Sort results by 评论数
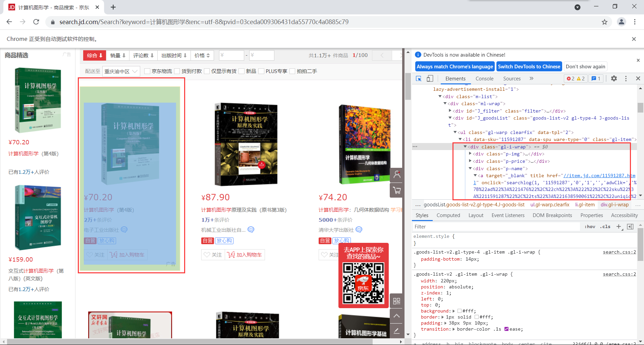The height and width of the screenshot is (345, 644). pyautogui.click(x=143, y=55)
